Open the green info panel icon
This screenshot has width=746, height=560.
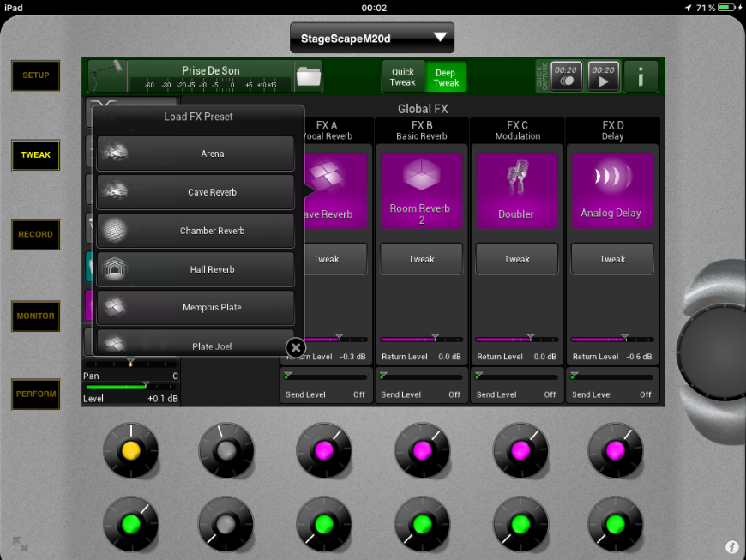click(641, 77)
